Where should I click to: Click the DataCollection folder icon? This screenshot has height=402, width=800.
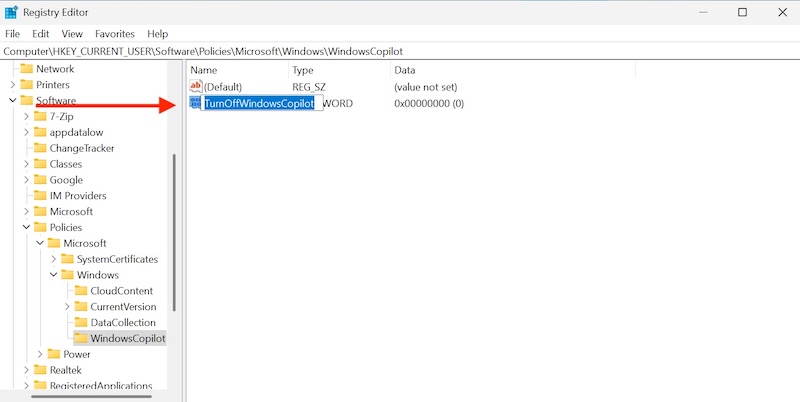tap(81, 322)
